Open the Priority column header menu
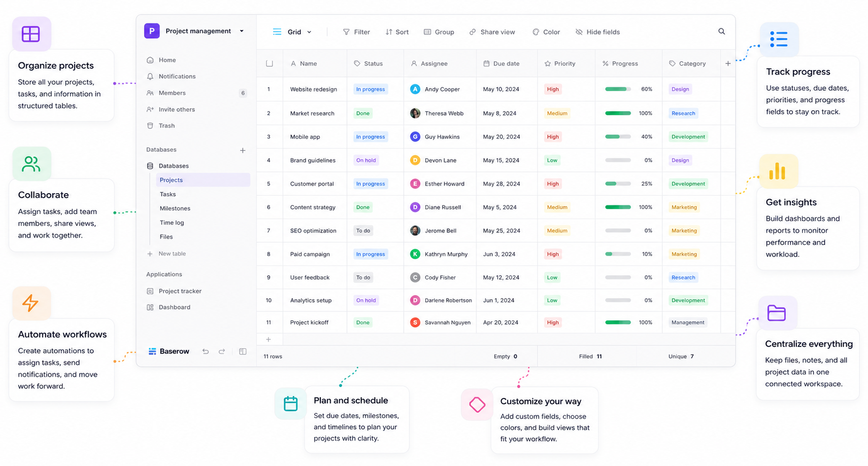 coord(566,63)
